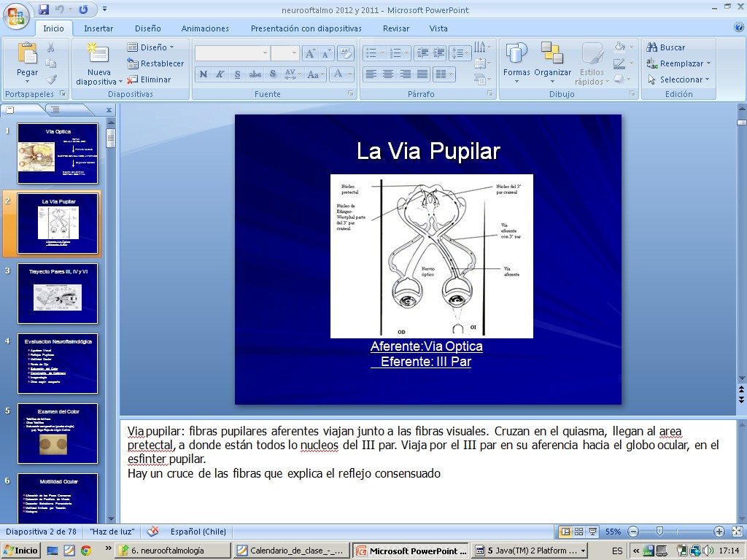The width and height of the screenshot is (747, 560).
Task: Select the Trayecto Pares III, IV y VI thumbnail
Action: (58, 295)
